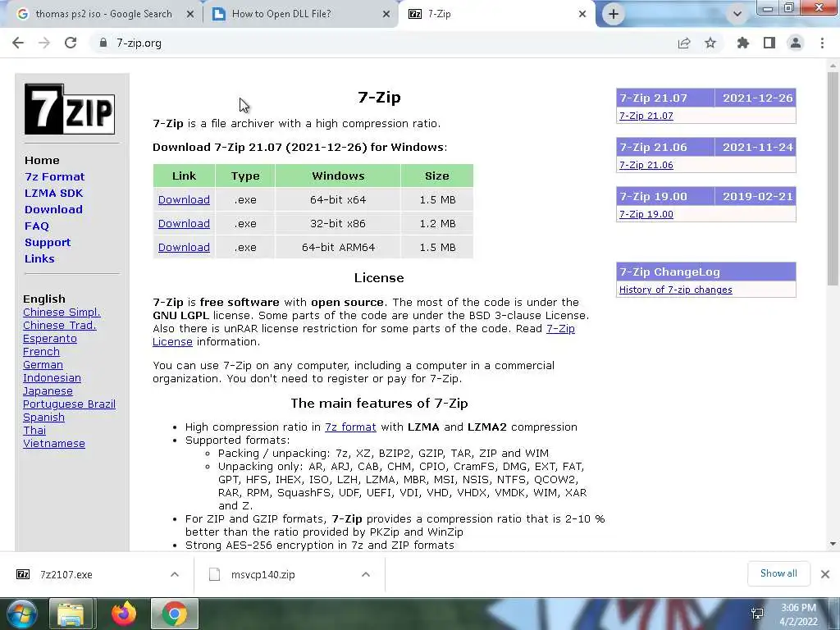Open Links in sidebar
The height and width of the screenshot is (630, 840).
[39, 258]
